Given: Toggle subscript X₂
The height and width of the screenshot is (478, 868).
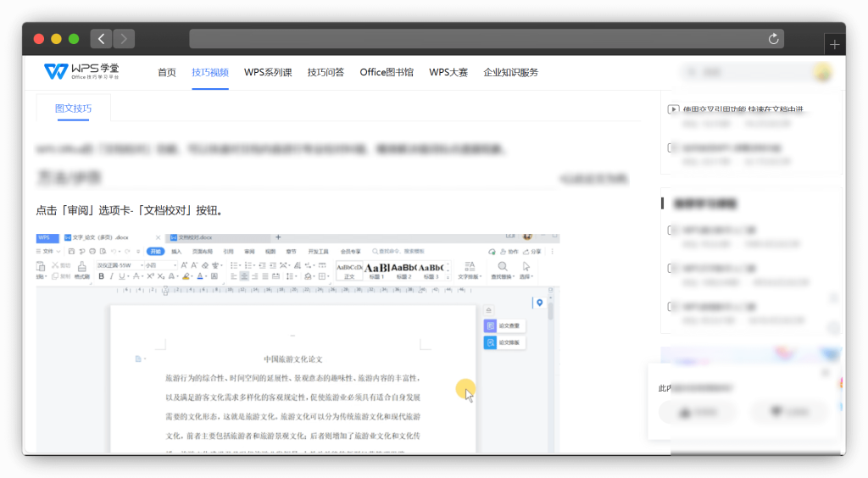Looking at the screenshot, I should pos(161,276).
